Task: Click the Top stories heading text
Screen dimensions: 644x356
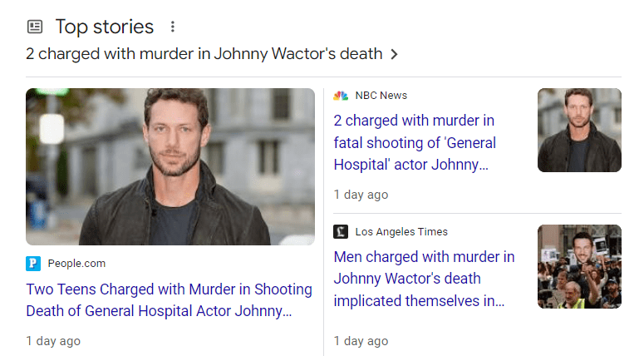Action: 104,27
